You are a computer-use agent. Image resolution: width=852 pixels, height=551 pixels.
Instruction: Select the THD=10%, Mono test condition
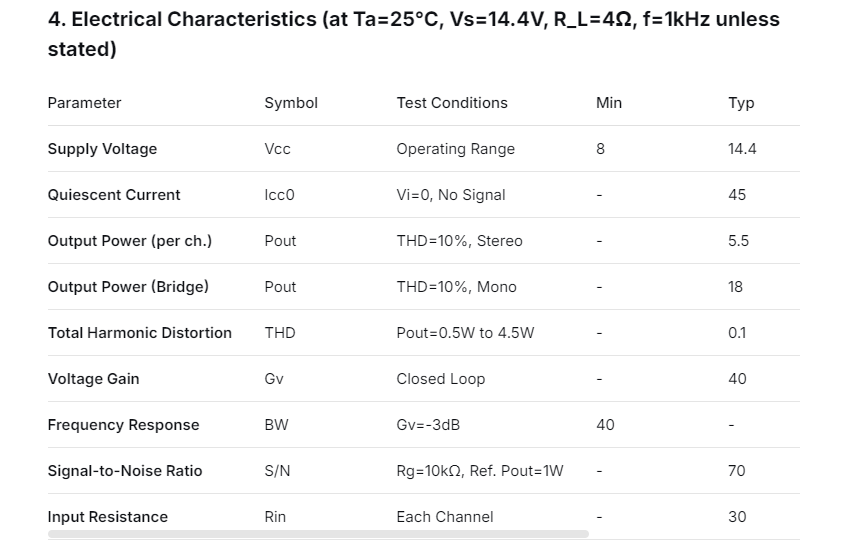click(456, 287)
